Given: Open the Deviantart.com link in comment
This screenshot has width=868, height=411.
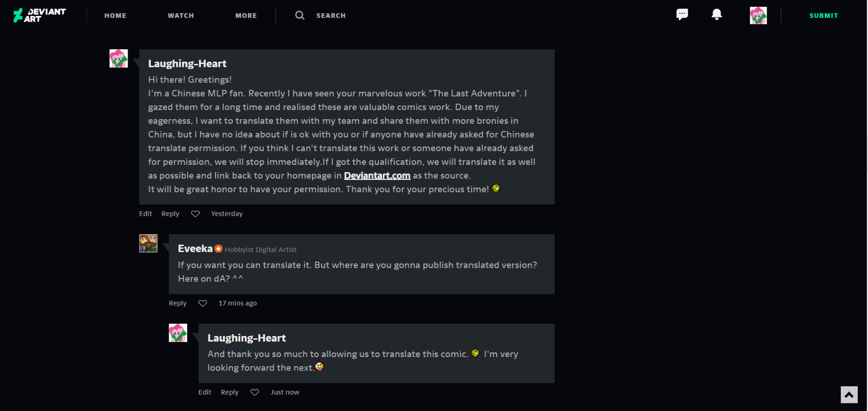Looking at the screenshot, I should click(377, 176).
